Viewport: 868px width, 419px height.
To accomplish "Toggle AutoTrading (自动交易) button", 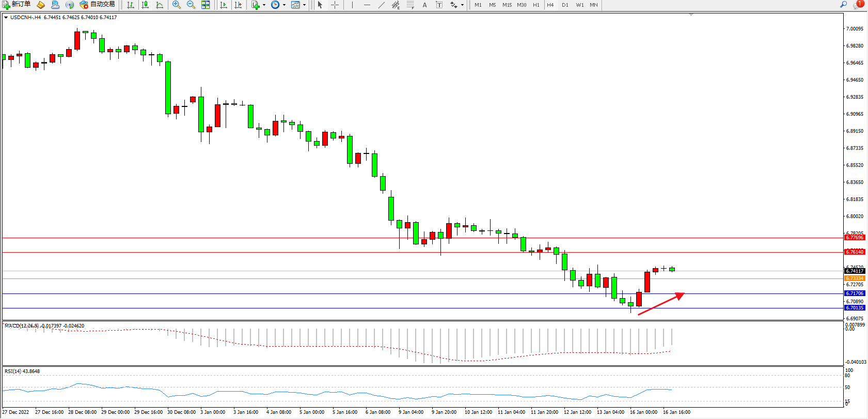I will 97,5.
